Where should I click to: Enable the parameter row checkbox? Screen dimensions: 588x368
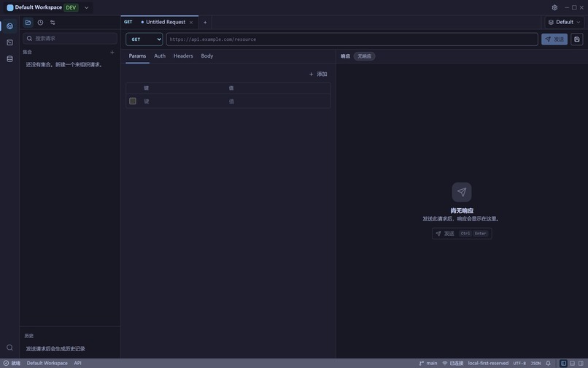click(133, 101)
